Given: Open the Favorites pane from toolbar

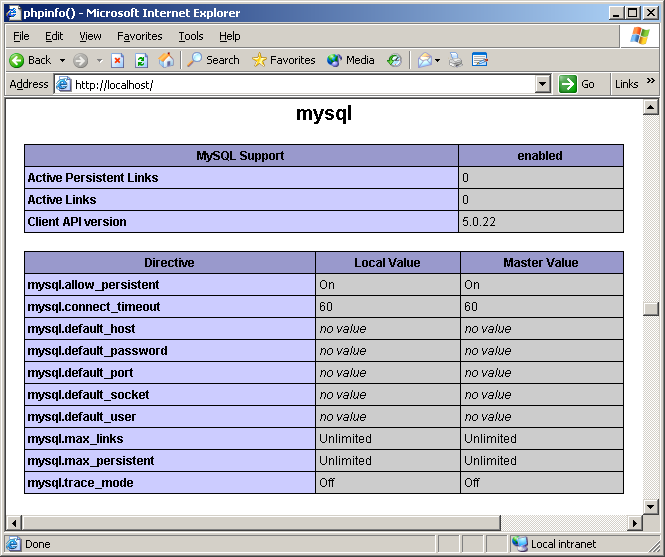Looking at the screenshot, I should [283, 60].
